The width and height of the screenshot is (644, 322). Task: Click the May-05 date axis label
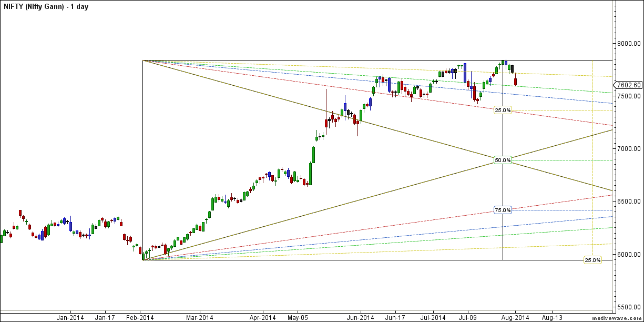click(298, 318)
